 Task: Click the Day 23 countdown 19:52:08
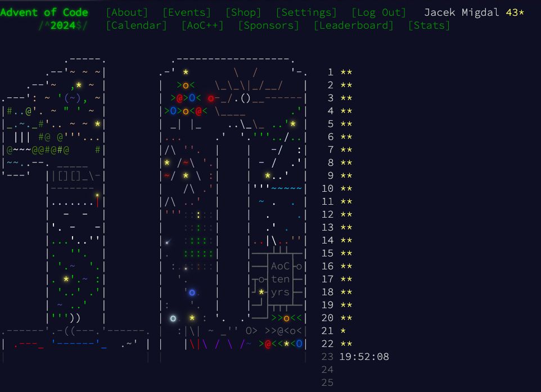[364, 357]
